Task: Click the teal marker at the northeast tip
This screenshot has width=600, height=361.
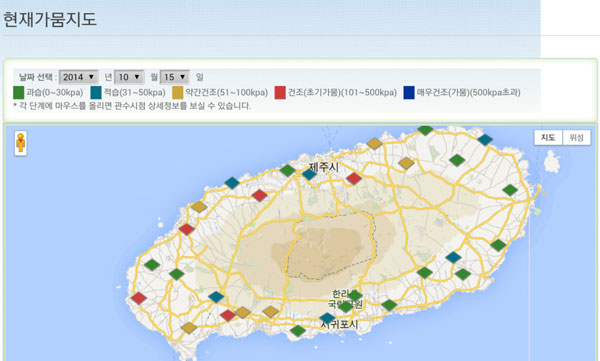Action: [x=485, y=140]
